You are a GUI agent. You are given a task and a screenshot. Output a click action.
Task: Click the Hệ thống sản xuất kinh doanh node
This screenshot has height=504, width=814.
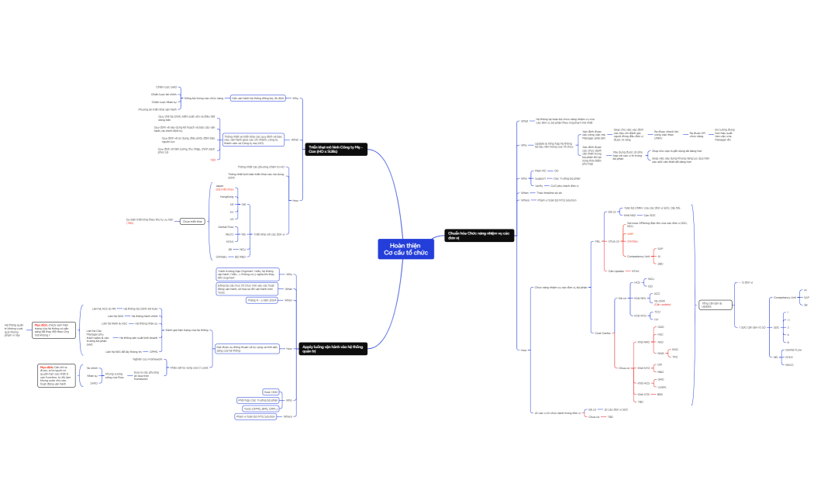tap(139, 338)
